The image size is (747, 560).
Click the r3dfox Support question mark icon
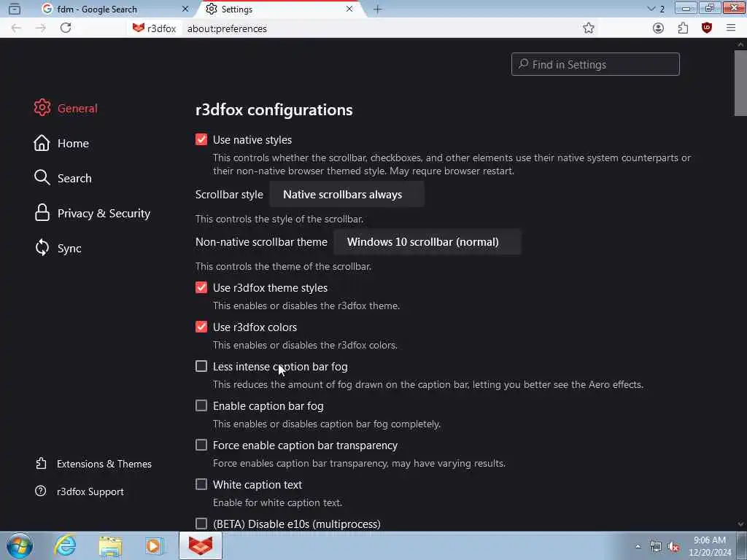point(41,491)
